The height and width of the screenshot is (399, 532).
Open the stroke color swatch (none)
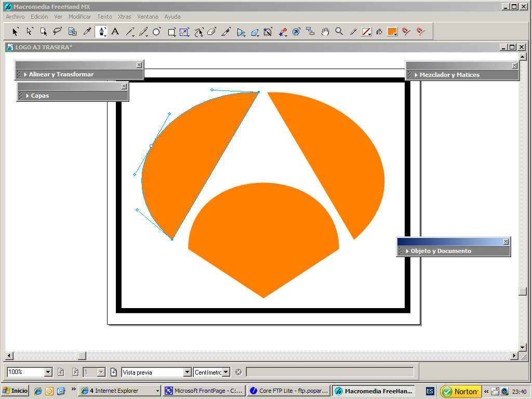(366, 32)
